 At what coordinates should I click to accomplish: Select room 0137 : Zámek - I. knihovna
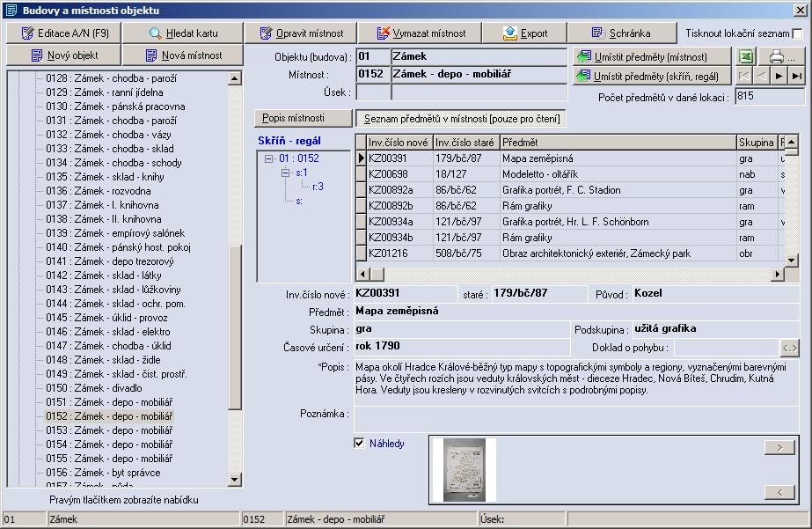pyautogui.click(x=103, y=205)
